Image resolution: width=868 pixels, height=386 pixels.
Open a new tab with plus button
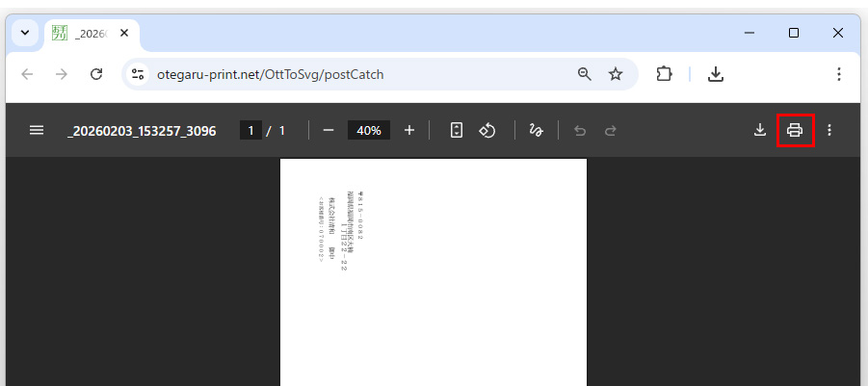coord(157,33)
